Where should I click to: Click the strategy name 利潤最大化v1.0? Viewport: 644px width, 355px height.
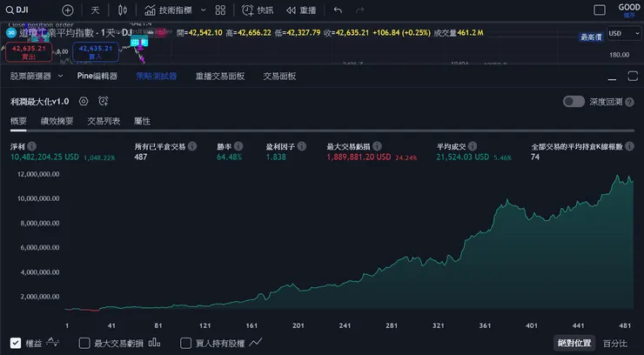coord(39,102)
